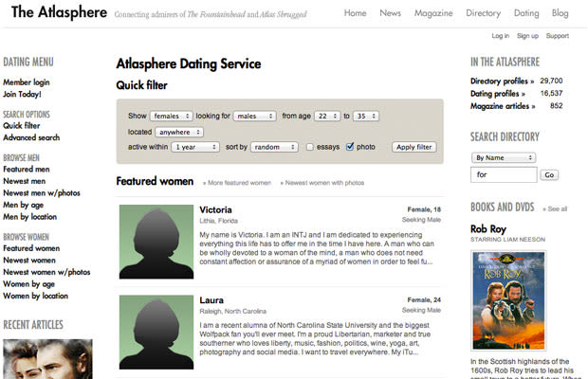Focus the directory search text field
This screenshot has height=379, width=588.
click(504, 174)
